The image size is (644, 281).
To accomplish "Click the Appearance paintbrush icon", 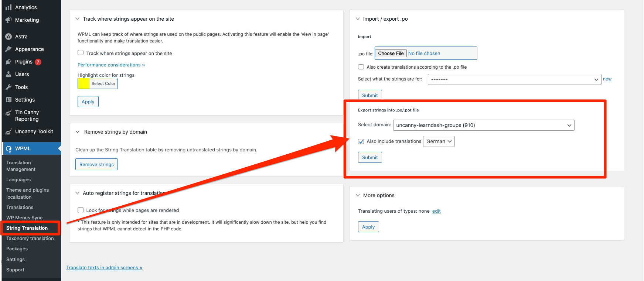I will 8,49.
